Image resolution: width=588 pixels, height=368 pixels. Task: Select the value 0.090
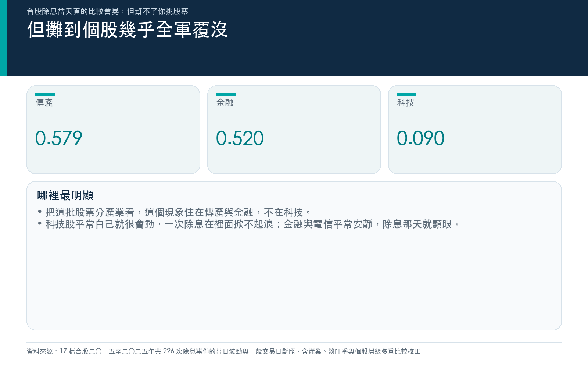pyautogui.click(x=421, y=138)
